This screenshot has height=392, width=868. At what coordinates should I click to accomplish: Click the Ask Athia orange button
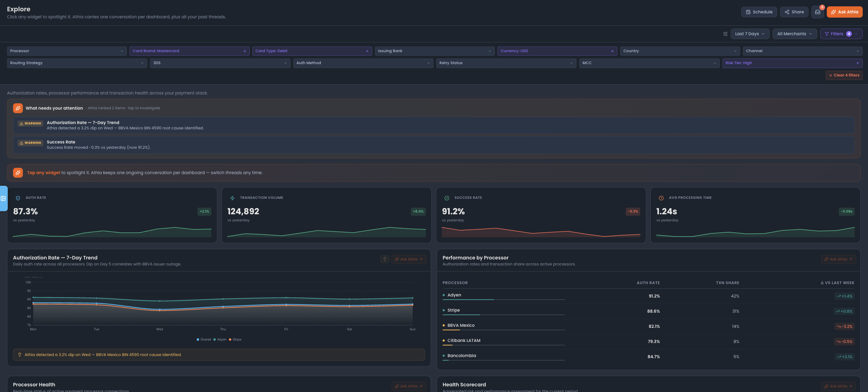845,12
